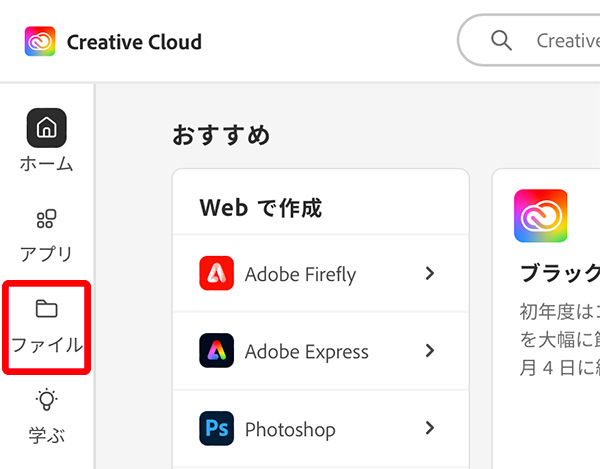Click the Photoshop Ps app icon
Screen dimensions: 600x469
(217, 428)
